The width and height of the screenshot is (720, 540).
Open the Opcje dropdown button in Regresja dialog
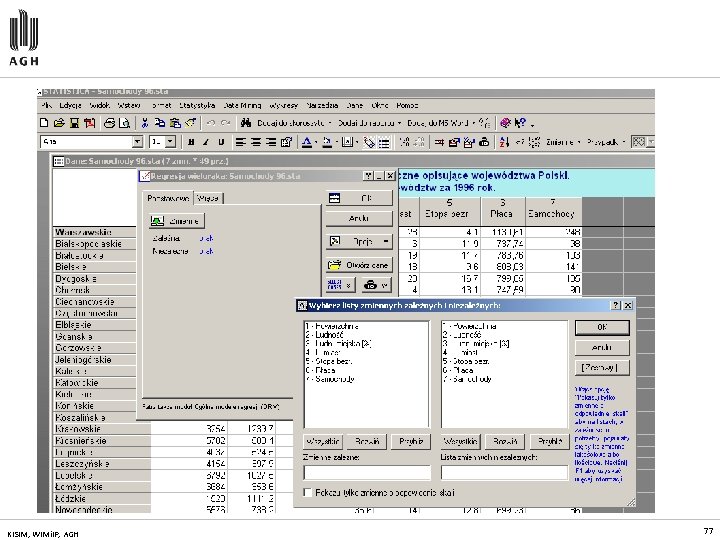coord(360,242)
